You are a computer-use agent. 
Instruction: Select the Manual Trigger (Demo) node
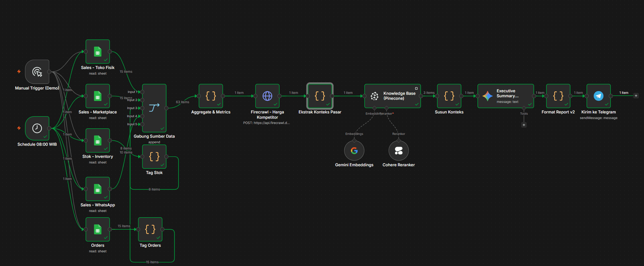pyautogui.click(x=37, y=72)
